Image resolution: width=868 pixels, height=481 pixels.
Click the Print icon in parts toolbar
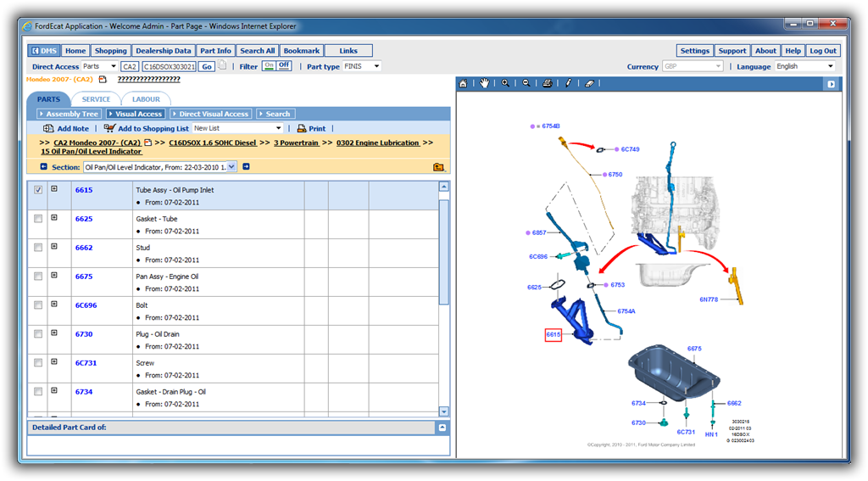[x=301, y=128]
